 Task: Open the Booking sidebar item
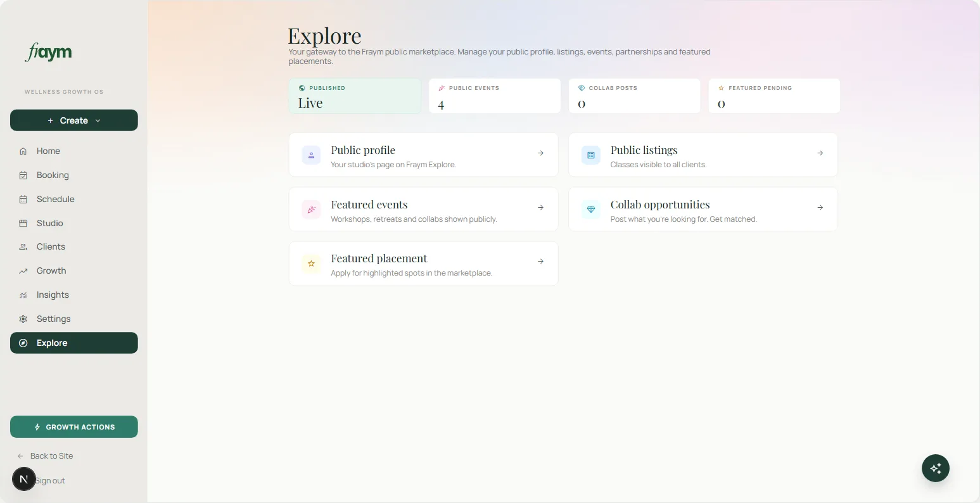(74, 175)
